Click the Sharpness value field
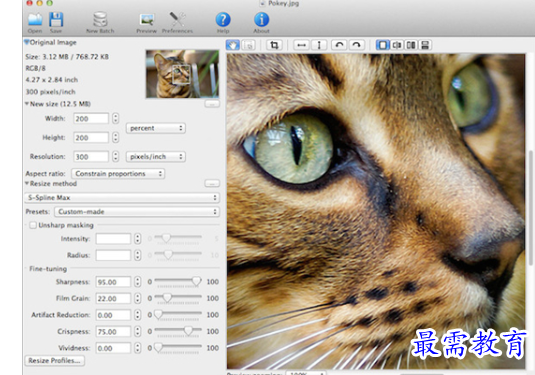The image size is (535, 375). [x=113, y=282]
